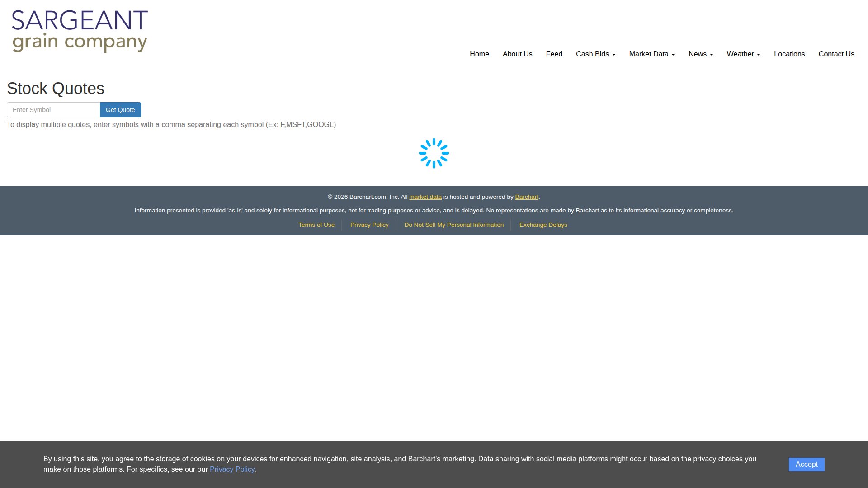Follow the market data footer link
Viewport: 868px width, 488px height.
(x=425, y=197)
